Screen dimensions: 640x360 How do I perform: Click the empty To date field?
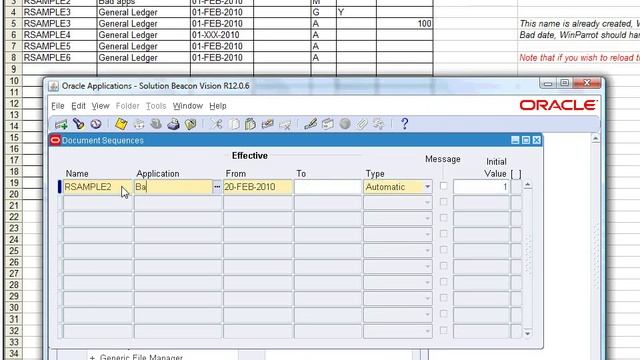tap(328, 187)
